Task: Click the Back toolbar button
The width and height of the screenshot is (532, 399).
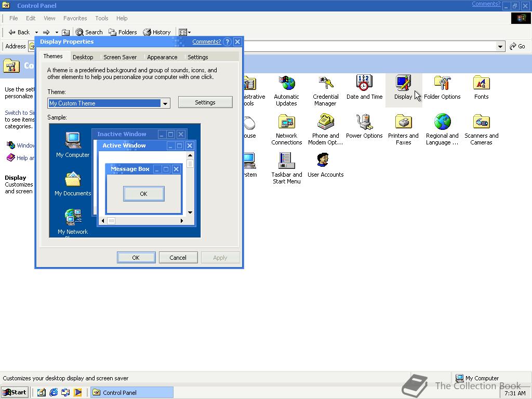Action: coord(19,32)
